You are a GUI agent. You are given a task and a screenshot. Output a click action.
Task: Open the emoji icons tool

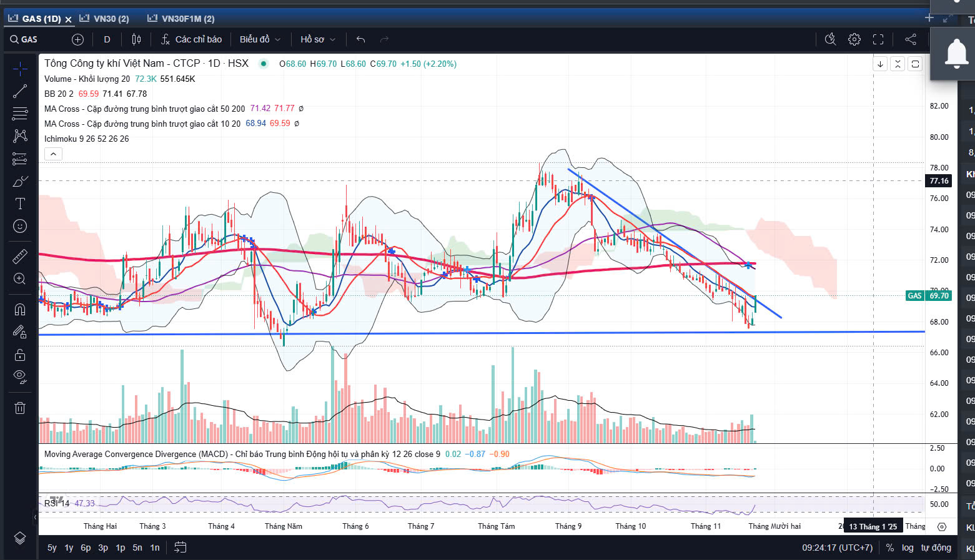[x=20, y=226]
